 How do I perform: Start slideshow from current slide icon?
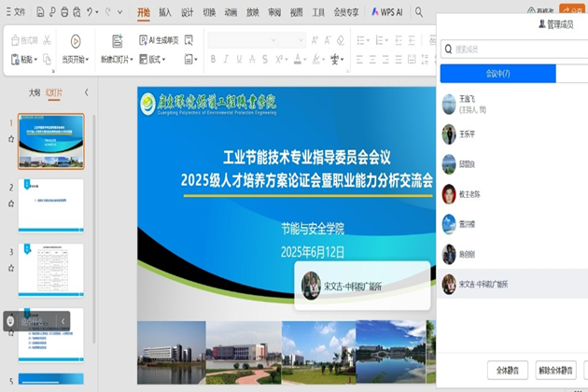pyautogui.click(x=75, y=41)
